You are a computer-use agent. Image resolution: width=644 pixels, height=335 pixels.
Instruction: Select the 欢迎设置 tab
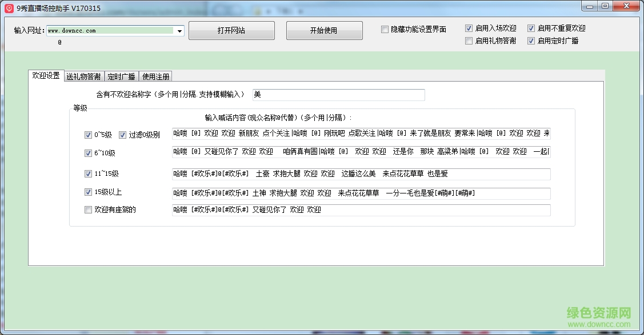pyautogui.click(x=46, y=75)
